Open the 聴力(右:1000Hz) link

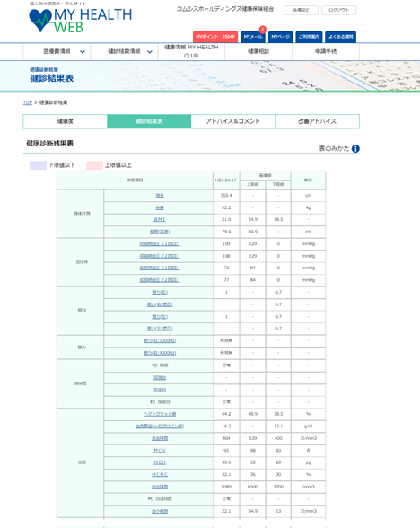click(x=160, y=341)
